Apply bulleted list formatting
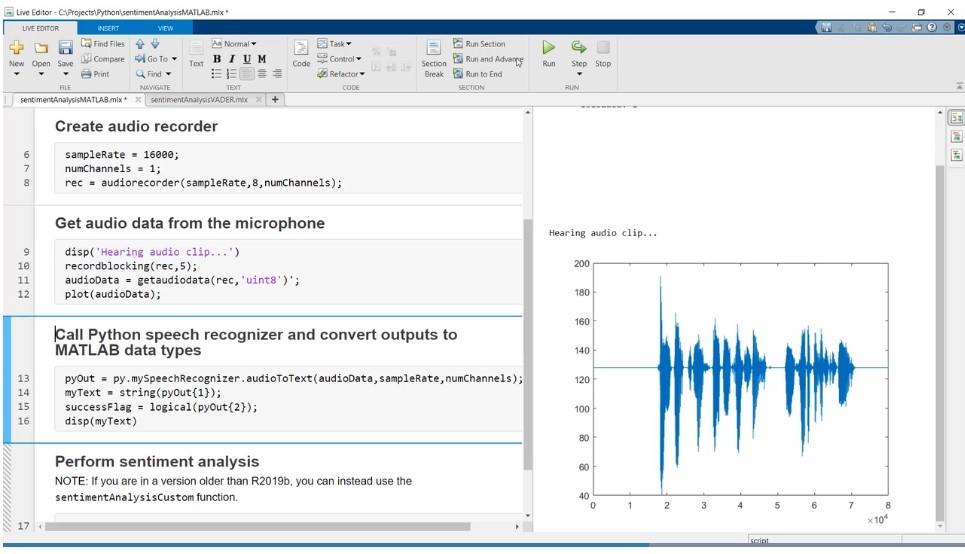This screenshot has width=965, height=554. point(217,74)
